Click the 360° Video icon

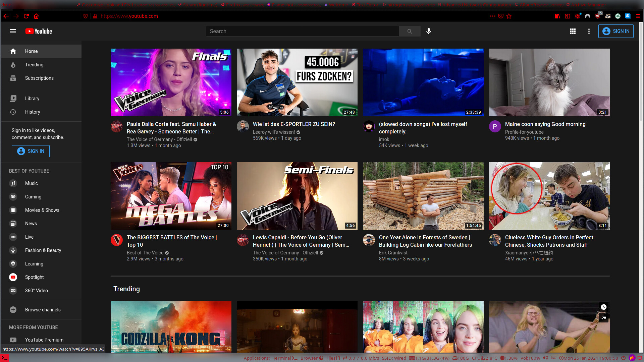pos(13,291)
